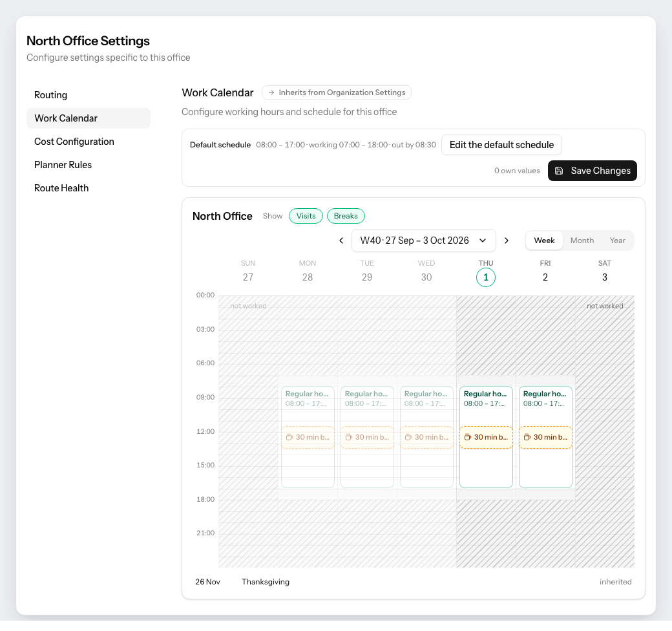The width and height of the screenshot is (672, 631).
Task: Switch calendar to Week view
Action: 544,241
